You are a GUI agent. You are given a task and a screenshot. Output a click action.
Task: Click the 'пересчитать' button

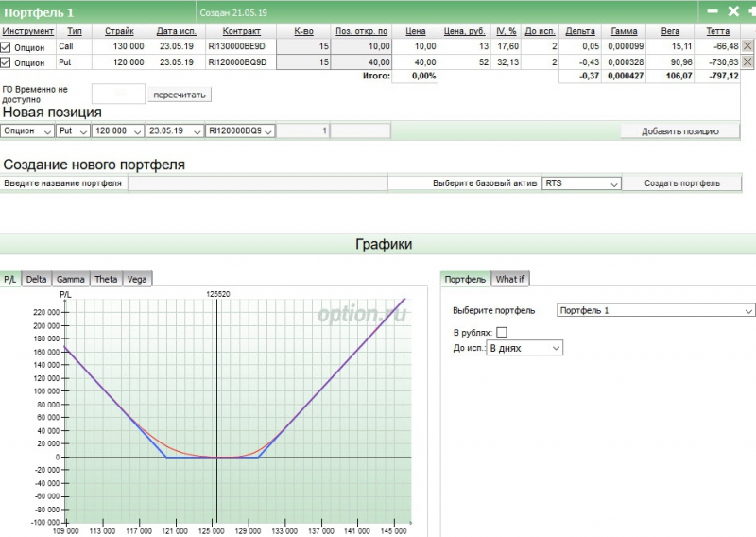click(180, 95)
